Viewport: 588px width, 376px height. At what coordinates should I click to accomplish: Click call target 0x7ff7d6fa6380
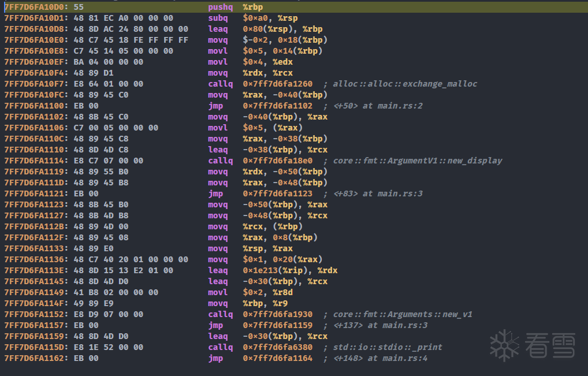point(277,347)
